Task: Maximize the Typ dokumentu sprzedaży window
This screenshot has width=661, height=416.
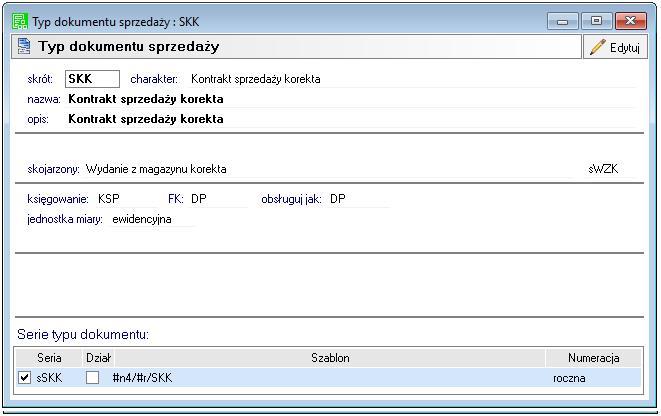Action: pos(597,21)
